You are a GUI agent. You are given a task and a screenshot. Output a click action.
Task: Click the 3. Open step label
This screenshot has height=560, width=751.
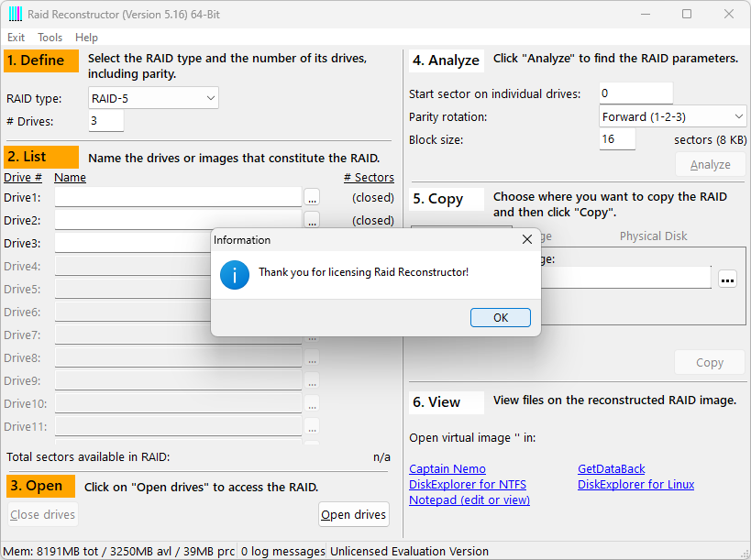(41, 486)
